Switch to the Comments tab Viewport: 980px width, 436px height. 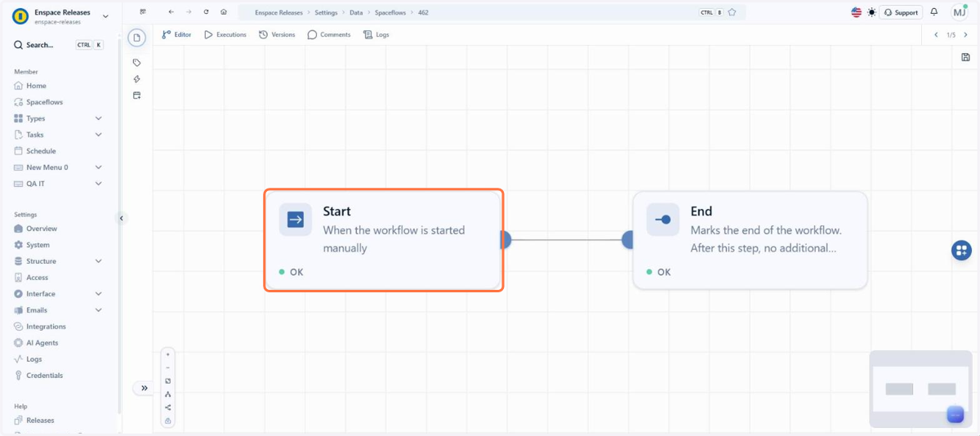(x=329, y=34)
